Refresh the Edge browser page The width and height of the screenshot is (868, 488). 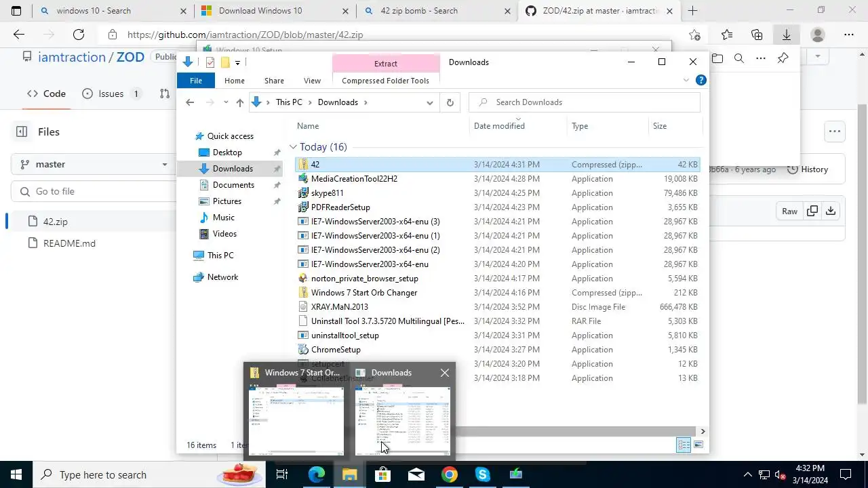[79, 35]
